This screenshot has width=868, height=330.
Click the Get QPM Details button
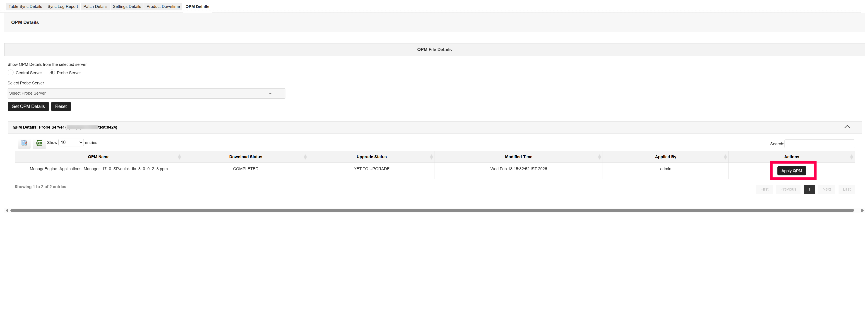click(x=28, y=106)
